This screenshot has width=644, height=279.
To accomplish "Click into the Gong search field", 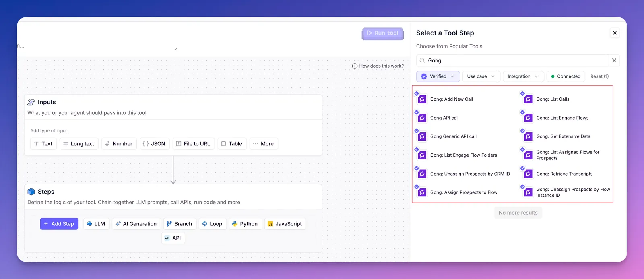I will [512, 60].
